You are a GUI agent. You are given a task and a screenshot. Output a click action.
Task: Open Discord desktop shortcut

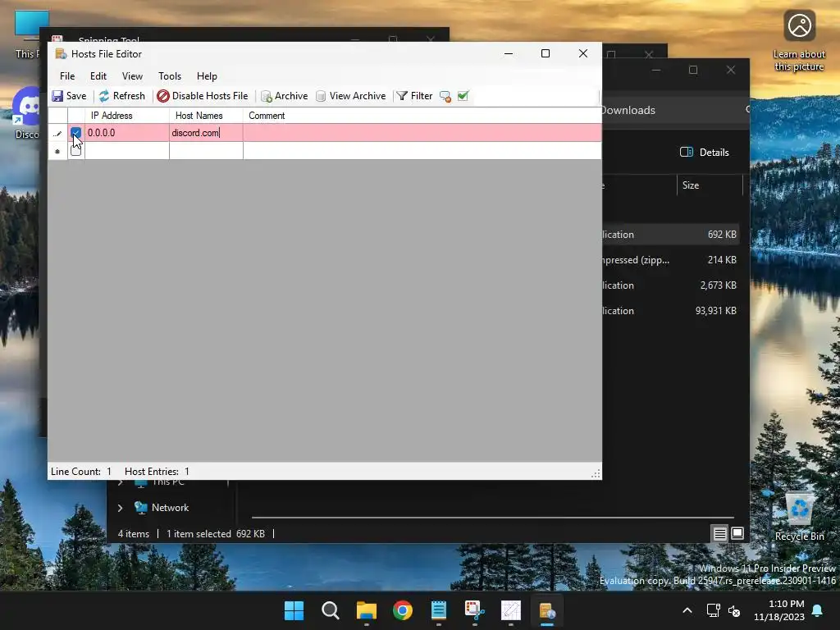click(27, 113)
